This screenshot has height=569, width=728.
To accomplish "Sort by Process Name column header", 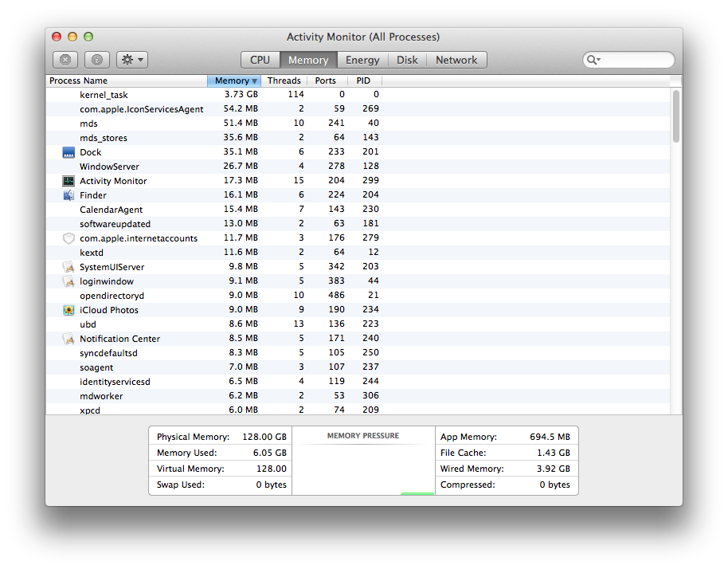I will click(127, 80).
